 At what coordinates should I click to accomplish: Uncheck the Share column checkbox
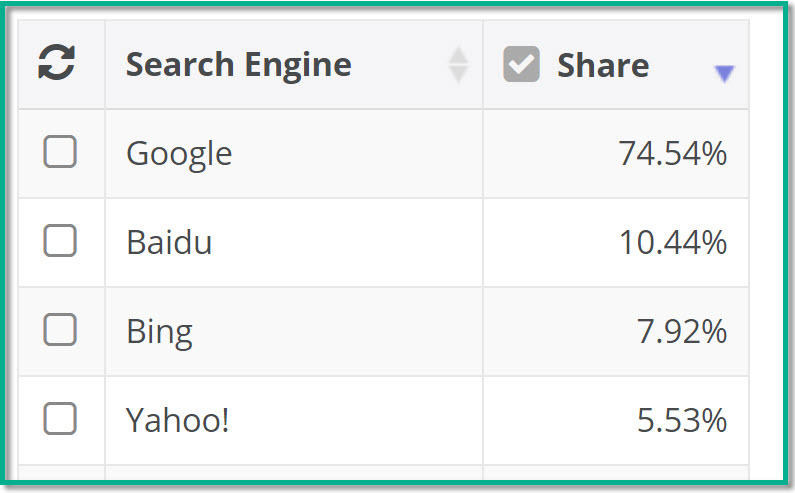521,64
